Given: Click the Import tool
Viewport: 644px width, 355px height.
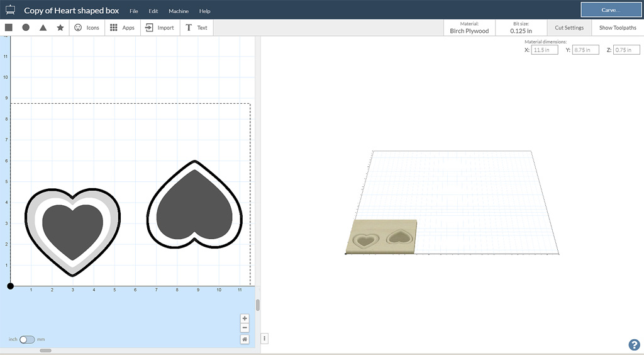Looking at the screenshot, I should 160,28.
